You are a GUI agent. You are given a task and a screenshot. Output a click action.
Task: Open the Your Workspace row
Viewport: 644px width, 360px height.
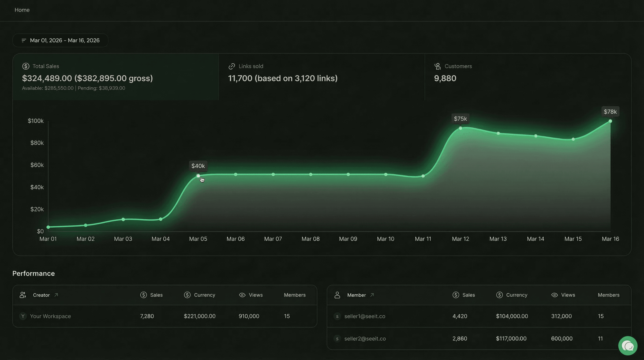[50, 316]
